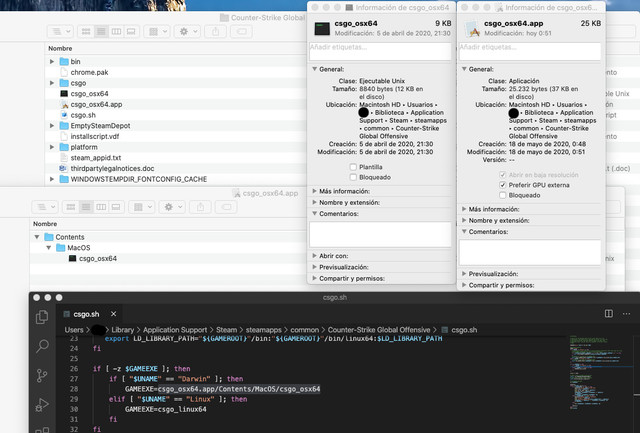
Task: Split the VS Code editor
Action: click(609, 313)
